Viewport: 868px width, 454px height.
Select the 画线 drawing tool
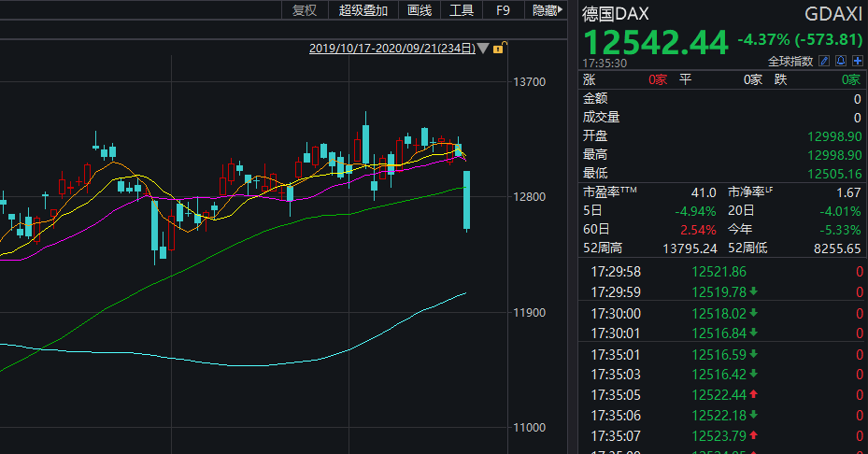(420, 10)
